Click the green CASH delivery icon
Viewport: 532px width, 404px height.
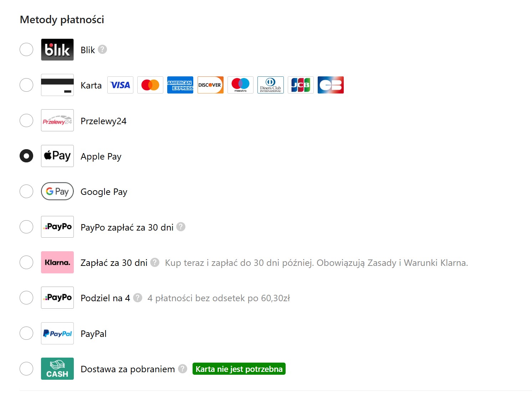click(x=57, y=369)
